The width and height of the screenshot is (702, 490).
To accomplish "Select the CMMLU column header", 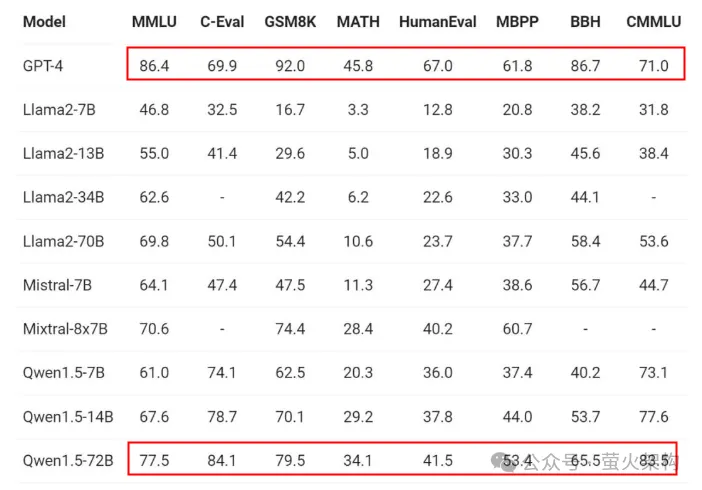I will 654,22.
